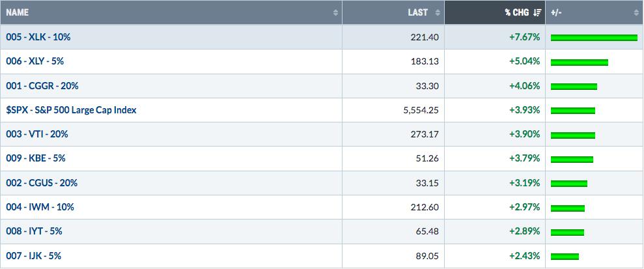Click the NAME column header

pos(171,13)
